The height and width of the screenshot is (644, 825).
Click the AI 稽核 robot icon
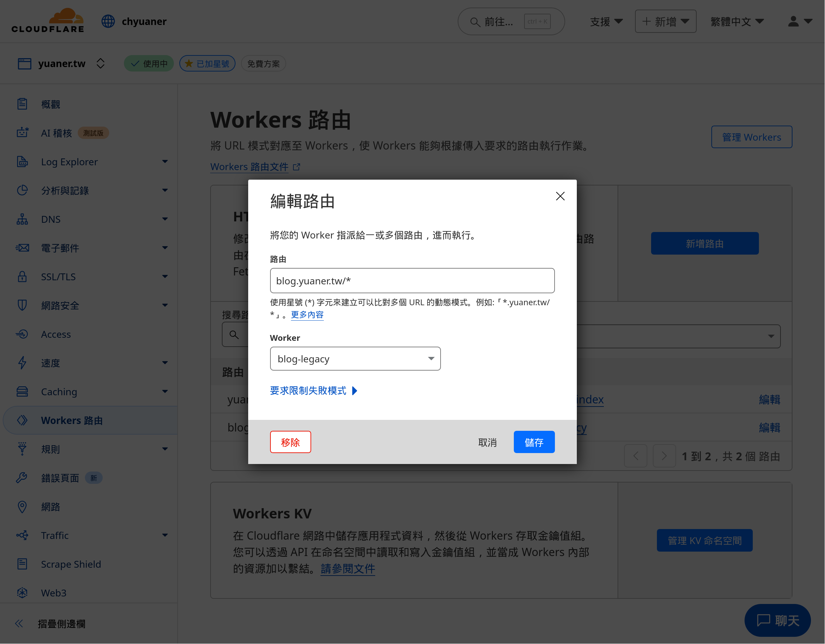pyautogui.click(x=22, y=132)
